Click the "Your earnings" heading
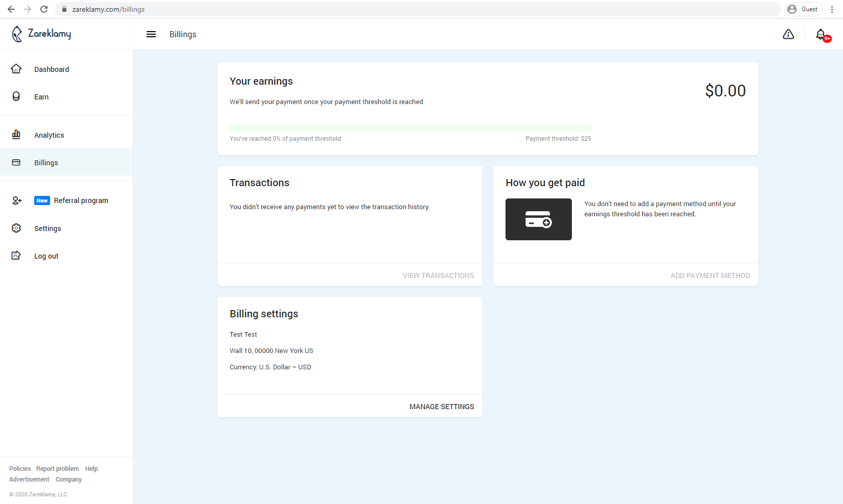Image resolution: width=843 pixels, height=504 pixels. 261,81
